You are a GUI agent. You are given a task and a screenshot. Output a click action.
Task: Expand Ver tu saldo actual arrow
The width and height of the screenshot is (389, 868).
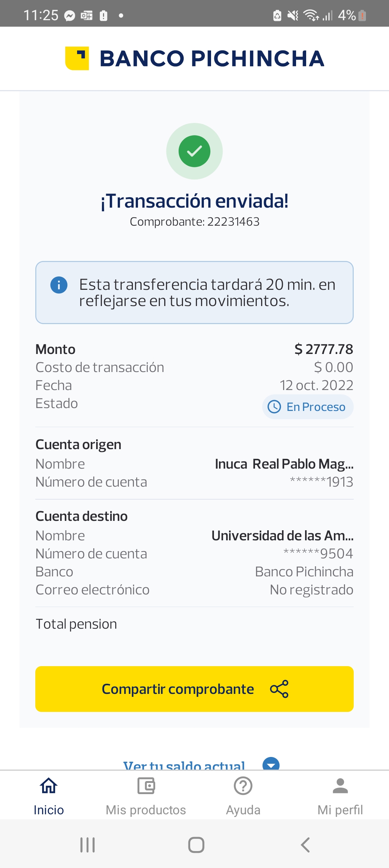tap(271, 765)
